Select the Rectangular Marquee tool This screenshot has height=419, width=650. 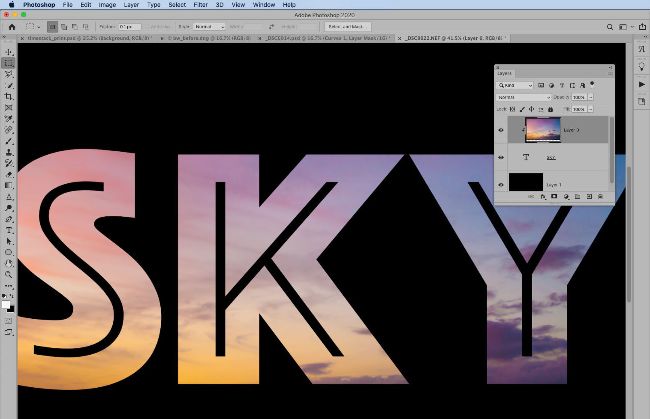9,62
